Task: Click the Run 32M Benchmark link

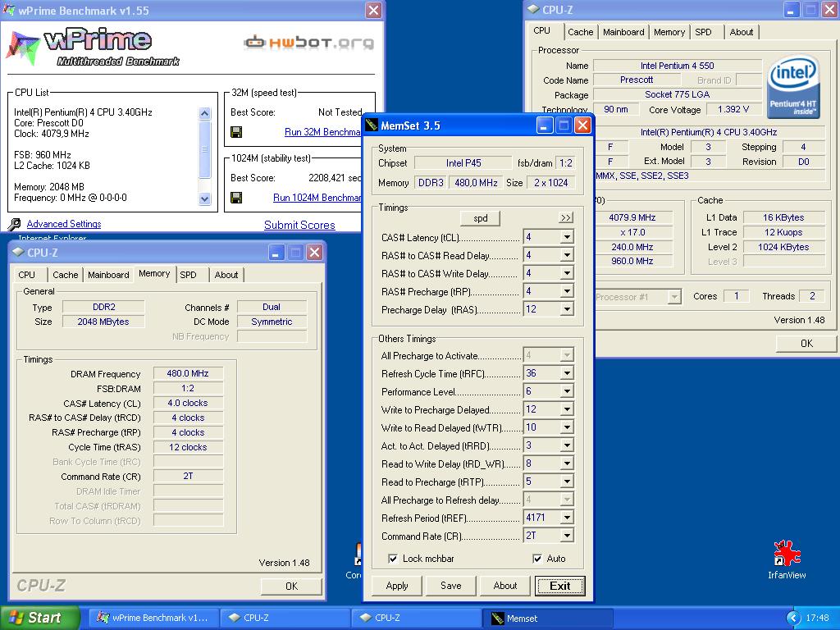Action: click(x=322, y=132)
